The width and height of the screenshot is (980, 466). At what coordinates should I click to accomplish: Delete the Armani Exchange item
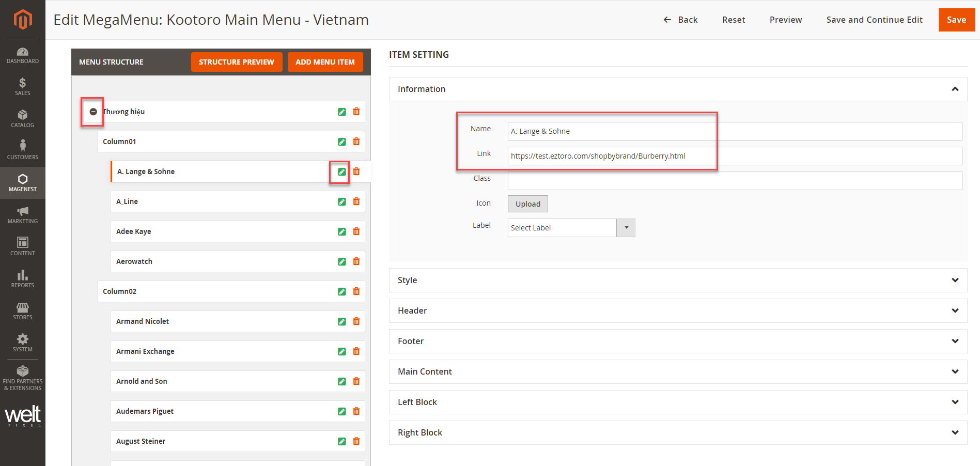pos(356,351)
